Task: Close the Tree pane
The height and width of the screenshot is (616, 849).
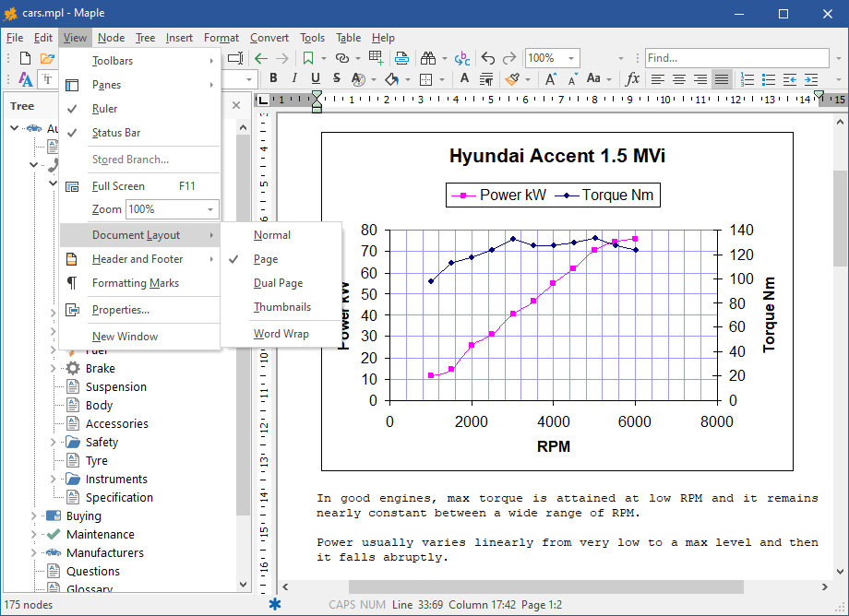Action: [x=236, y=105]
